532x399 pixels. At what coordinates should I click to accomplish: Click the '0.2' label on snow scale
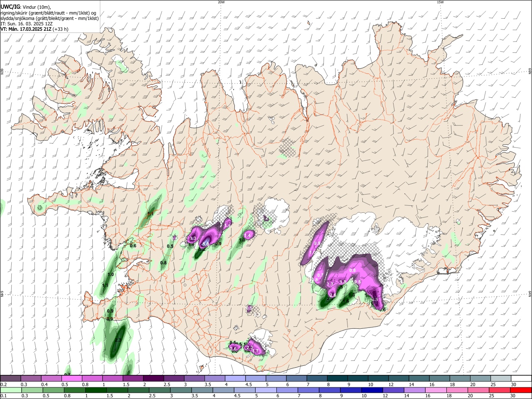(x=3, y=384)
